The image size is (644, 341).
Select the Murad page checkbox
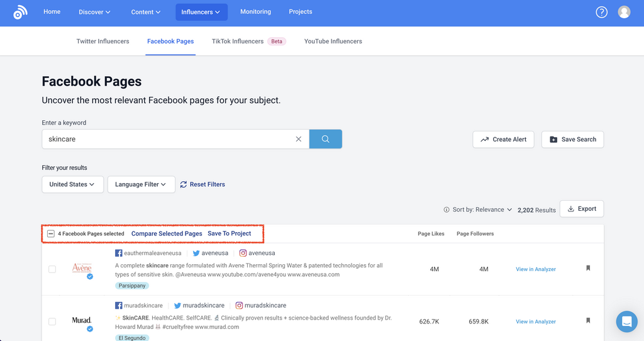click(52, 321)
